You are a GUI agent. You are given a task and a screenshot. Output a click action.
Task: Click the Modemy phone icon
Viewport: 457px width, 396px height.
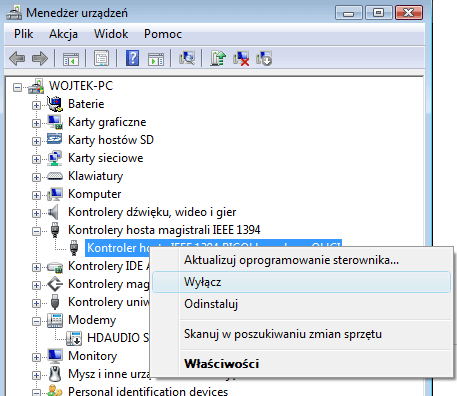[x=55, y=320]
